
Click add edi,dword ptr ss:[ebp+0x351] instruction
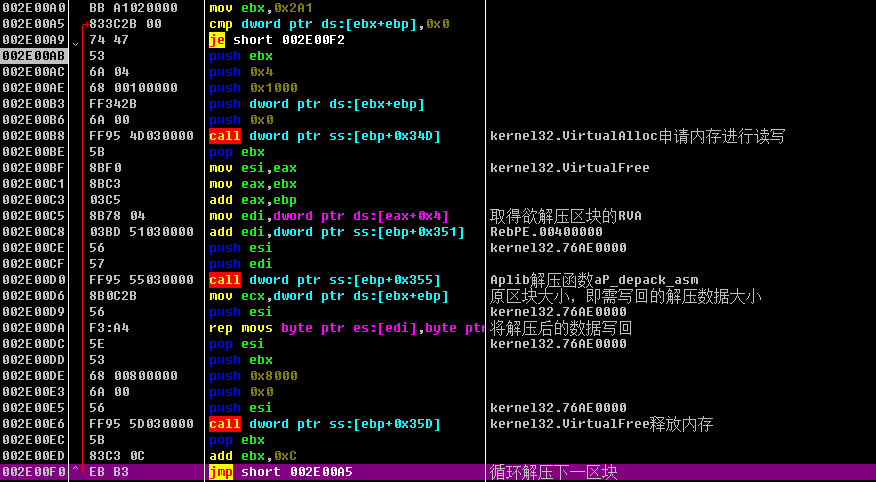click(336, 232)
